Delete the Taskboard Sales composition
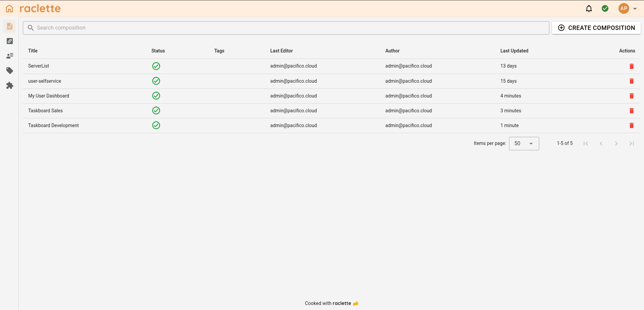Viewport: 644px width, 310px height. tap(631, 111)
